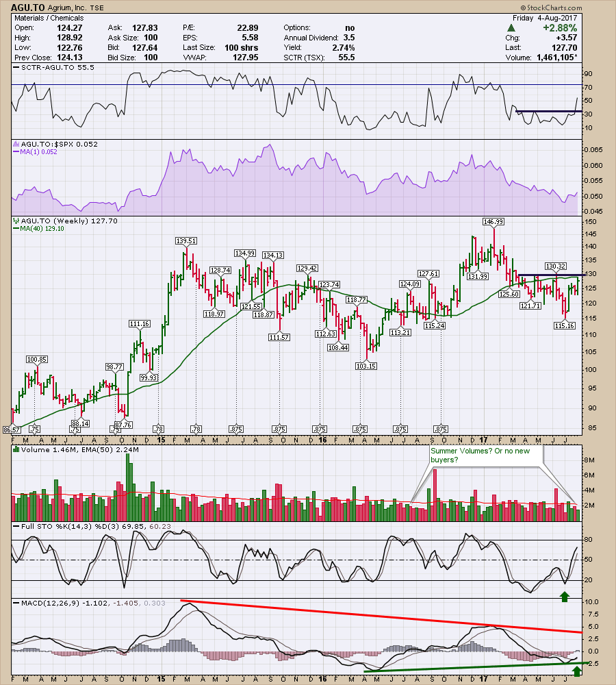Click the Volume value 1,461,105

555,58
